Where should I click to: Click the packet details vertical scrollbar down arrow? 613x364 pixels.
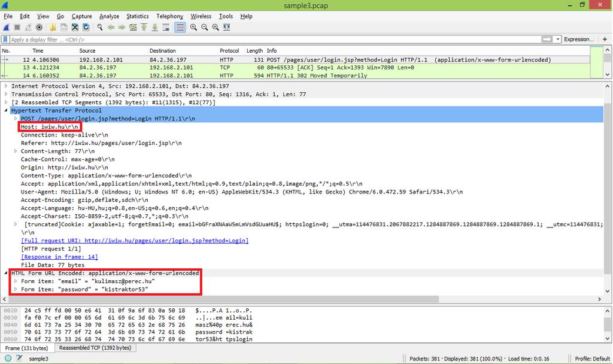[608, 292]
